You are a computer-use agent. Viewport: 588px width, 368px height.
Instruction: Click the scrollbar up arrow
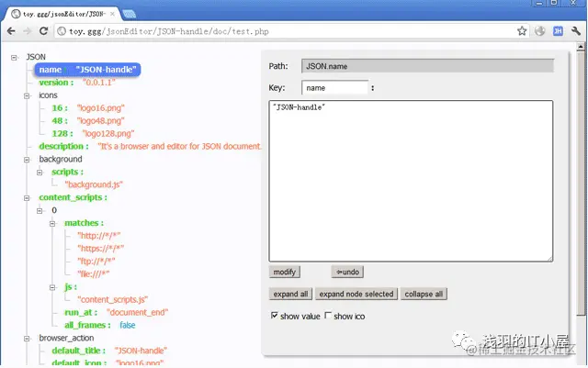click(x=581, y=47)
